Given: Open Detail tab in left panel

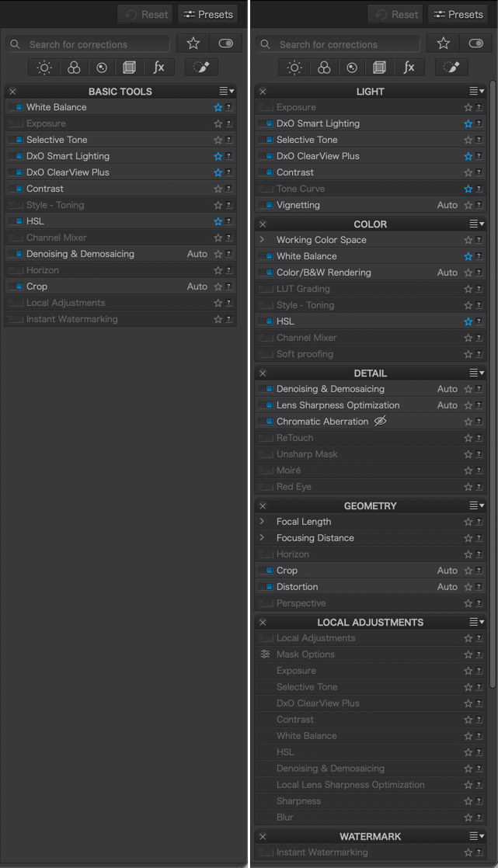Looking at the screenshot, I should click(x=102, y=68).
